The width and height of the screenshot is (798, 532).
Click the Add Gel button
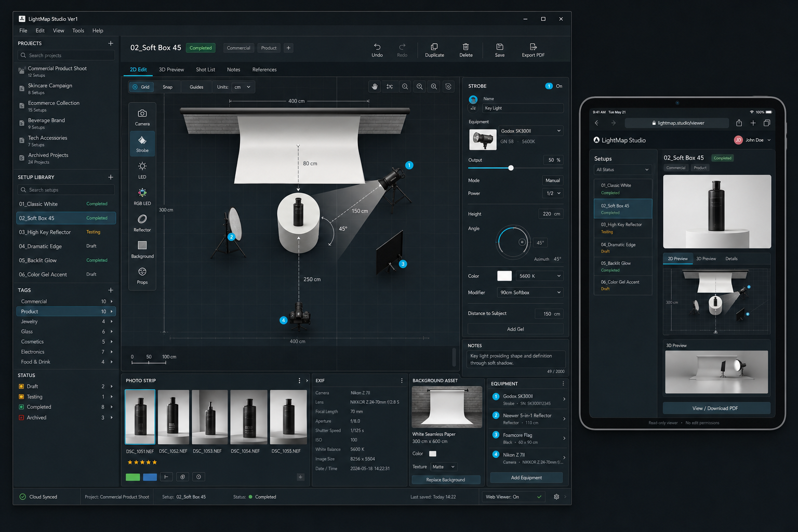(515, 329)
